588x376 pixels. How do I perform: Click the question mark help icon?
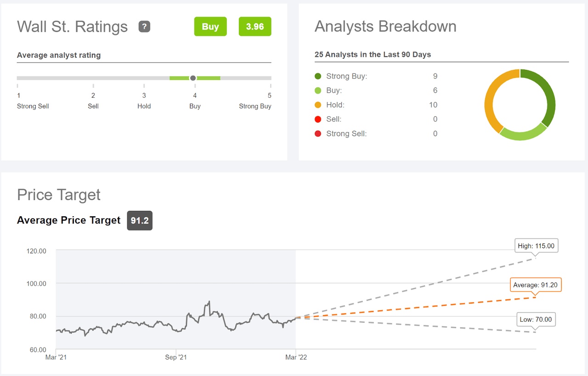point(144,27)
